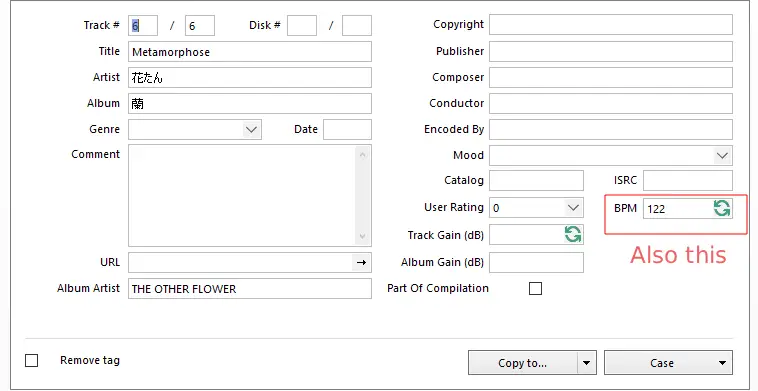Click the Publisher field
The width and height of the screenshot is (758, 391).
tap(611, 51)
